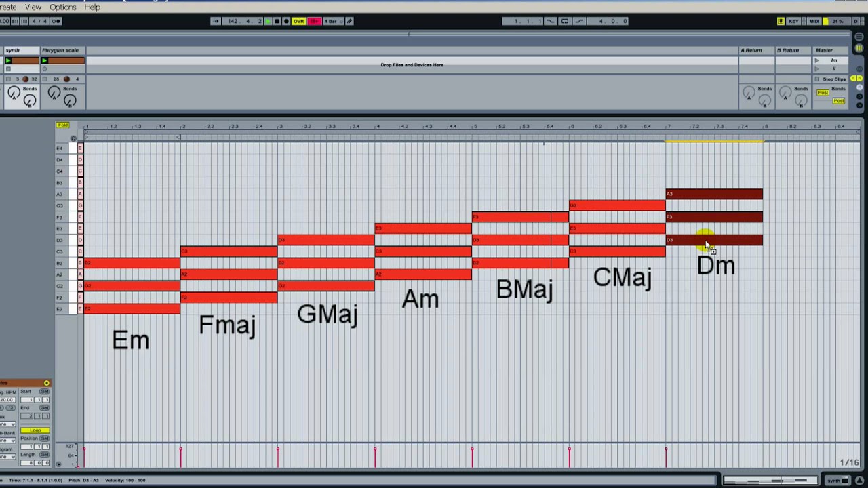Viewport: 868px width, 488px height.
Task: Toggle the OVR overdub button
Action: pyautogui.click(x=298, y=21)
